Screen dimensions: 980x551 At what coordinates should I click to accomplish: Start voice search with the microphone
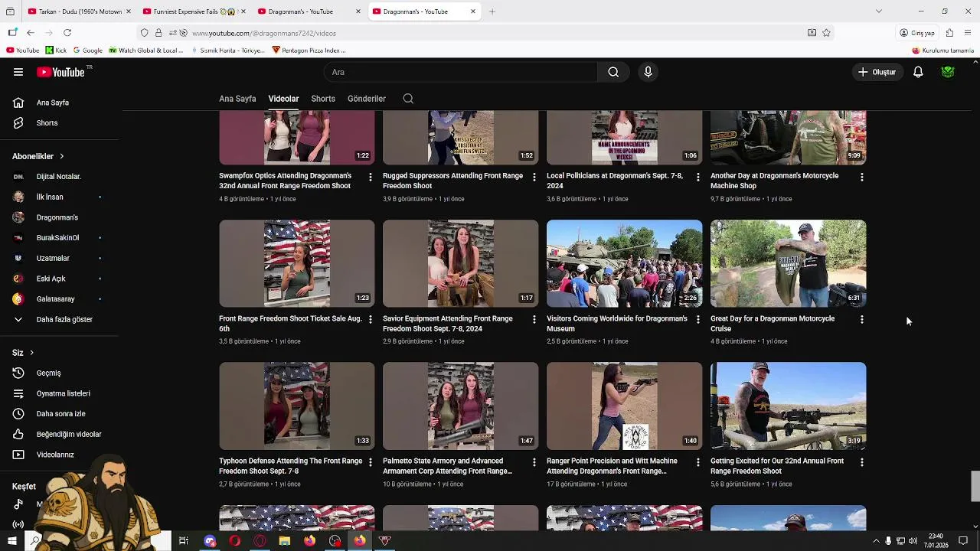[648, 72]
